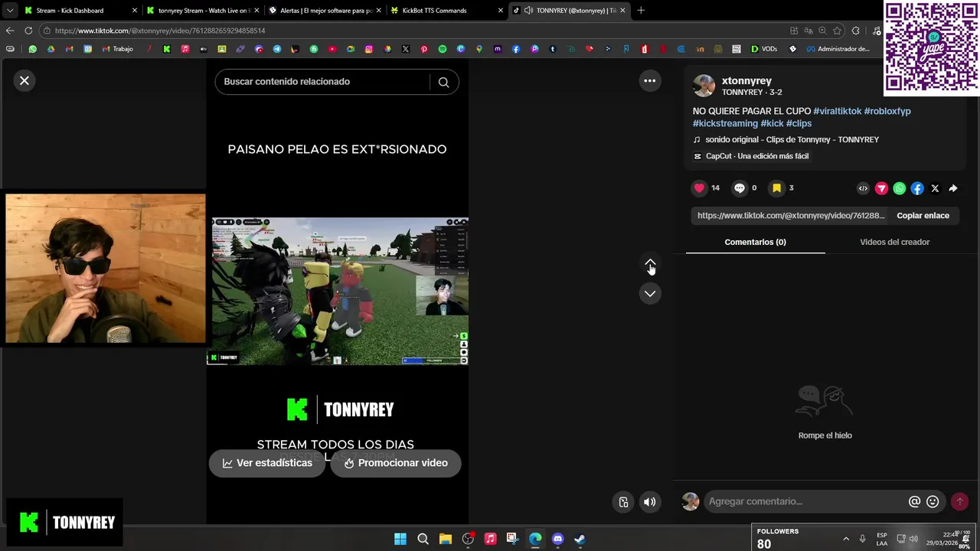The width and height of the screenshot is (980, 551).
Task: Click the search magnifier icon
Action: click(443, 82)
